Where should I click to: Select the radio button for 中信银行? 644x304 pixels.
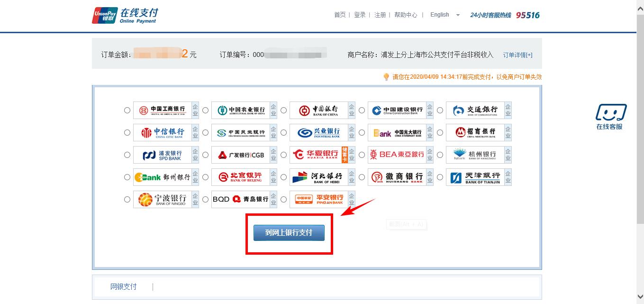pyautogui.click(x=127, y=132)
